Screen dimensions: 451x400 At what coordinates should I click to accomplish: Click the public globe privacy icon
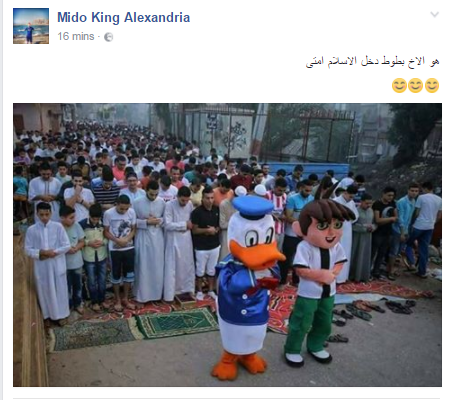[109, 37]
